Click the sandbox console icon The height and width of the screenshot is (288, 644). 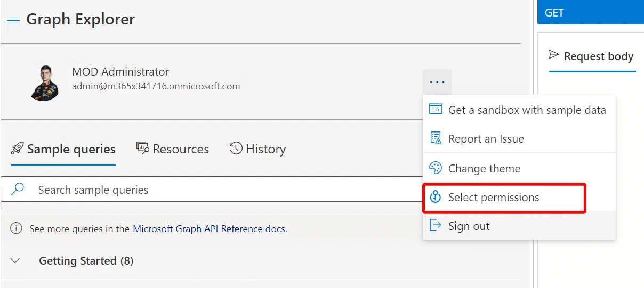[x=436, y=110]
